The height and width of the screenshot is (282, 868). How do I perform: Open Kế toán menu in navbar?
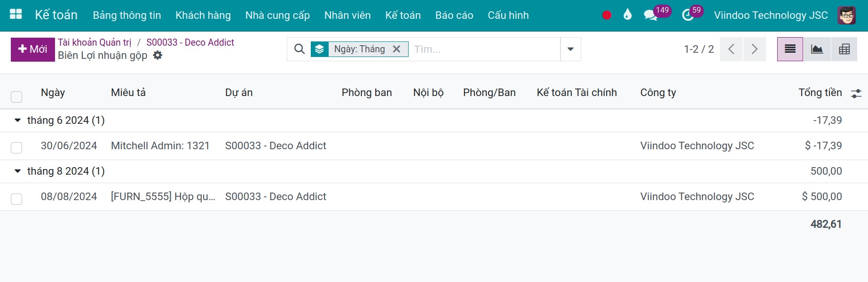tap(403, 15)
